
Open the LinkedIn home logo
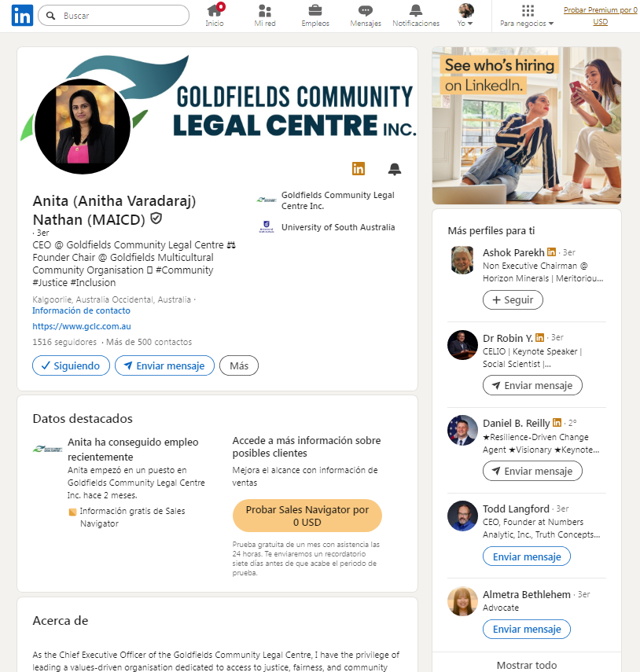(22, 16)
